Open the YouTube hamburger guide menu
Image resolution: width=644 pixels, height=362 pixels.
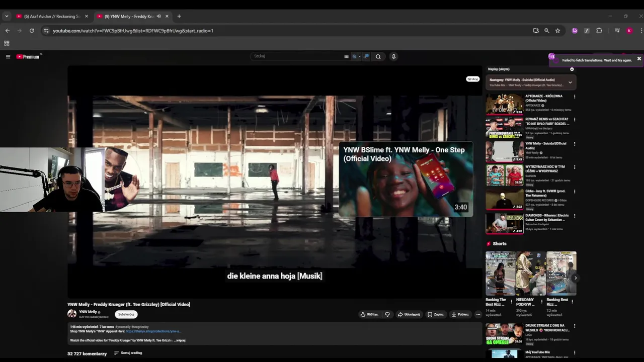(x=8, y=57)
